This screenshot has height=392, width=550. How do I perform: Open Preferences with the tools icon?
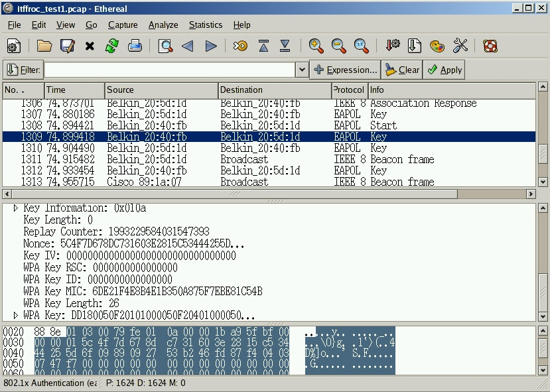click(x=460, y=46)
